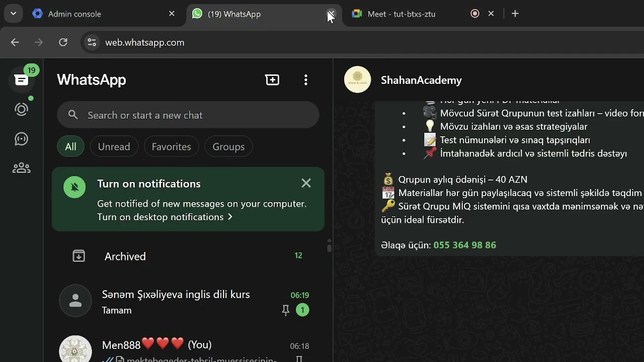
Task: Filter chats by Unread
Action: pyautogui.click(x=114, y=147)
